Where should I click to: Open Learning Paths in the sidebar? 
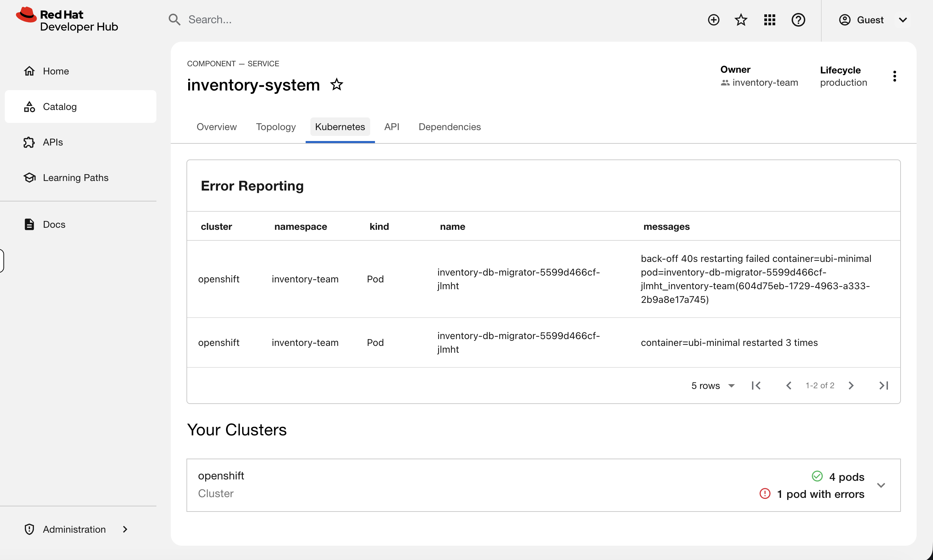(80, 177)
